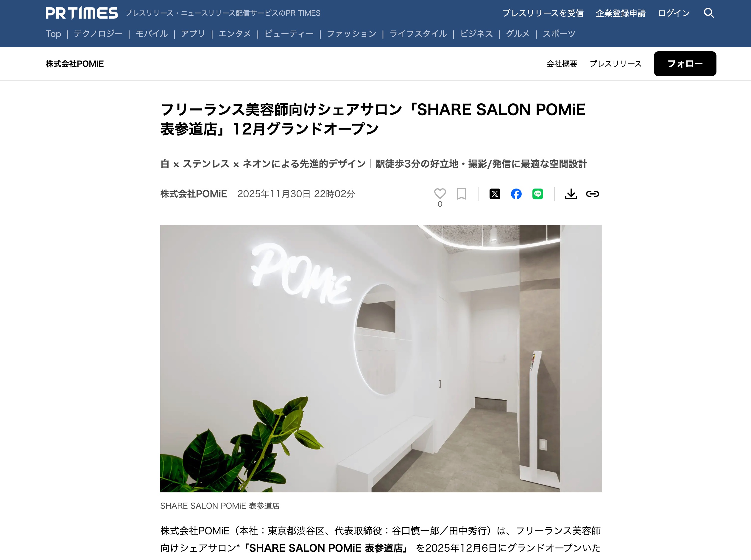Screen dimensions: 751x560
Task: Select the グルメ category
Action: coord(518,34)
